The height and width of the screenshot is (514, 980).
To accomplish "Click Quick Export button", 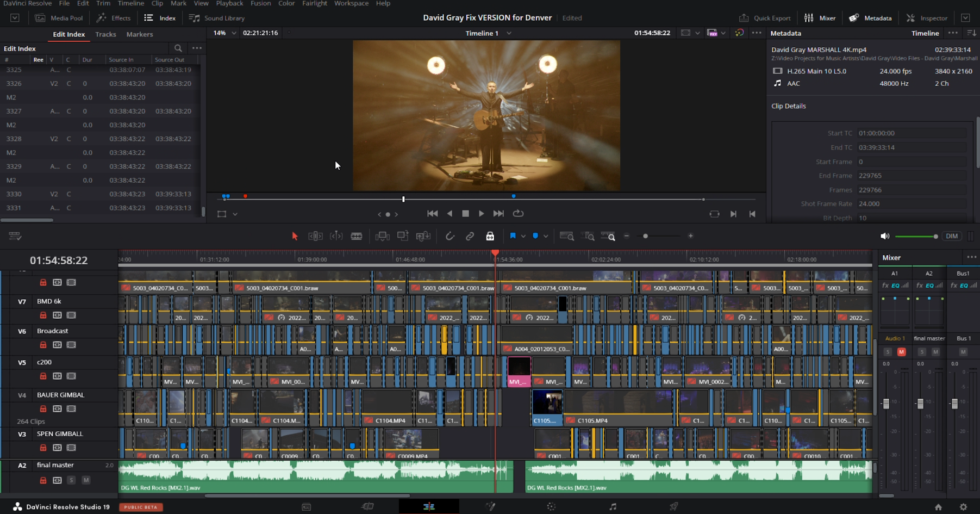I will tap(764, 18).
